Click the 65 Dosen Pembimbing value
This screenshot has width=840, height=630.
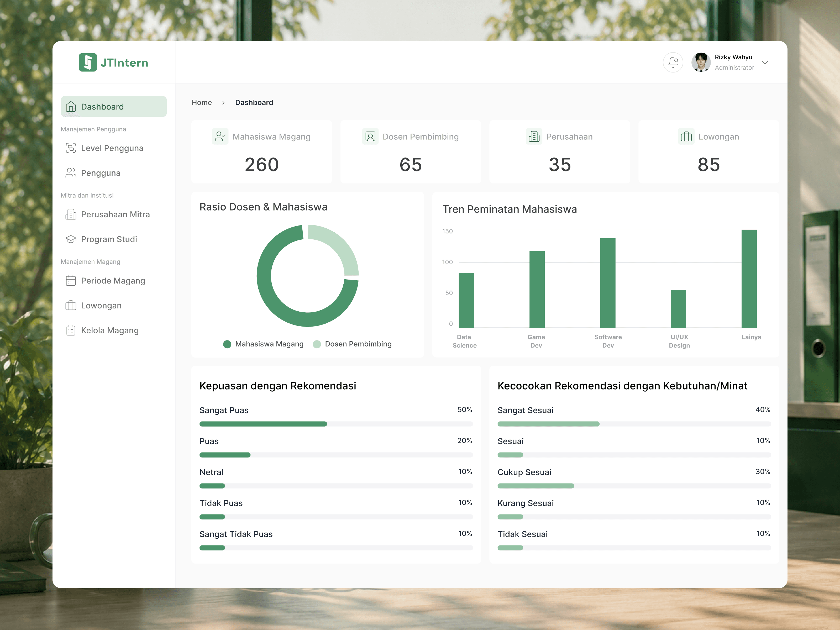[411, 164]
